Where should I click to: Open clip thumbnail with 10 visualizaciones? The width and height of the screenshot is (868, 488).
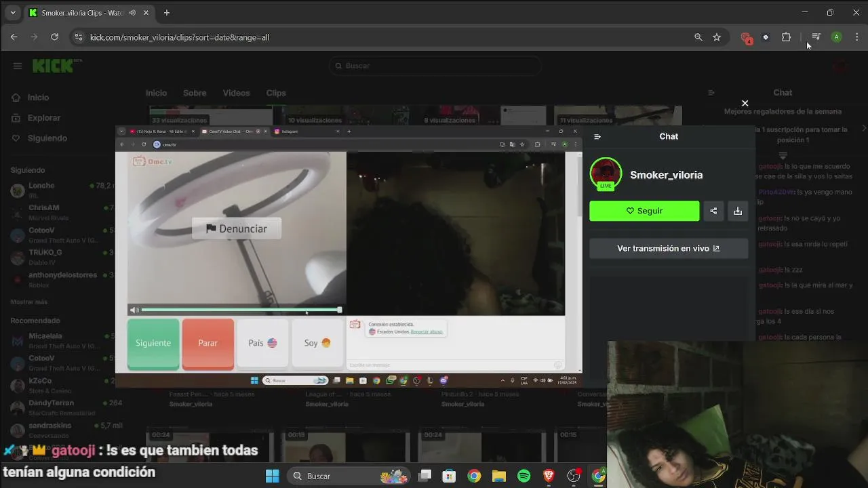click(347, 116)
